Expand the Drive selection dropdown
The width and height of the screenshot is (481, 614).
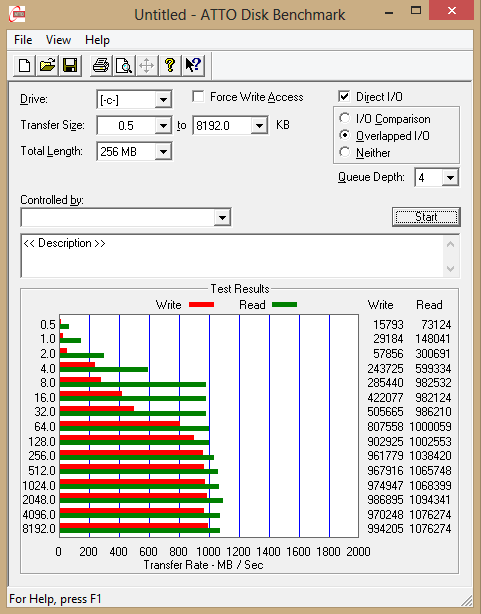(x=163, y=100)
